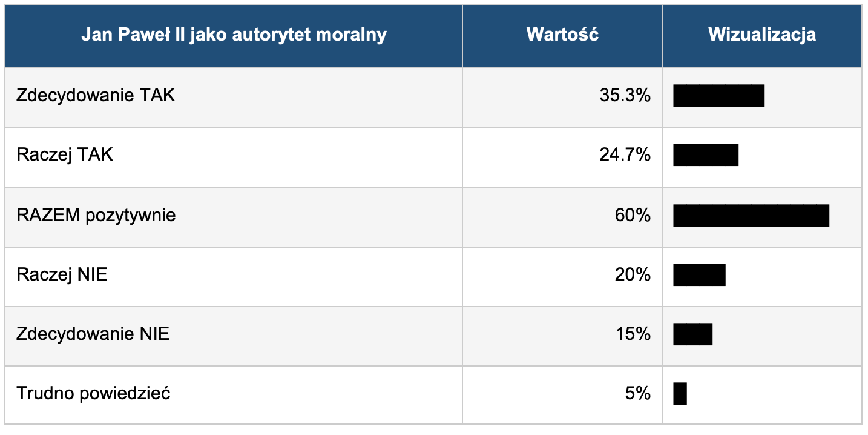Click the 'Raczej TAK' row label

[x=65, y=155]
